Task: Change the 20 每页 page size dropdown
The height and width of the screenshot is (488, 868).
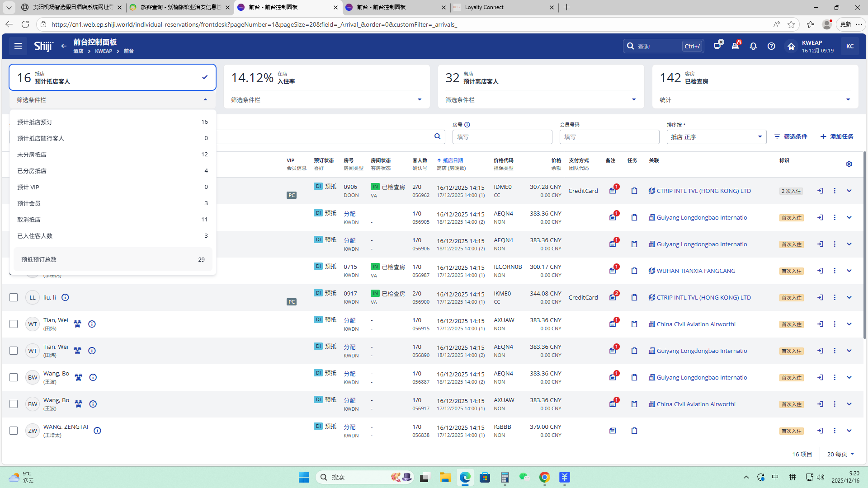Action: [x=840, y=454]
